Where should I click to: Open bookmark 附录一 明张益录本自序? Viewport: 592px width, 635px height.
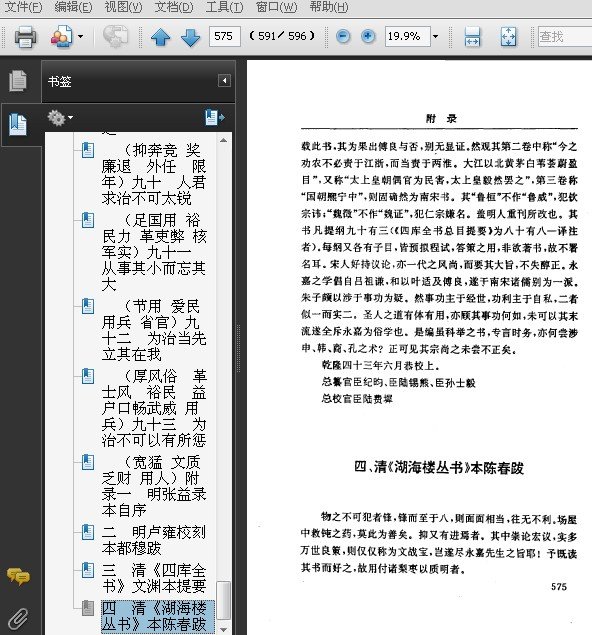click(x=154, y=486)
